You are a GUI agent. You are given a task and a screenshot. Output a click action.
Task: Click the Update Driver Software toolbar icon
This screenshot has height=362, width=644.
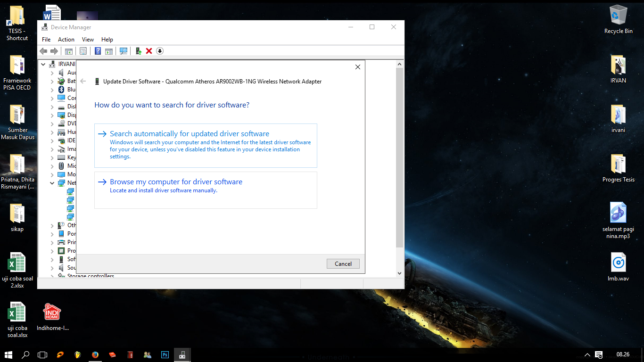click(139, 51)
